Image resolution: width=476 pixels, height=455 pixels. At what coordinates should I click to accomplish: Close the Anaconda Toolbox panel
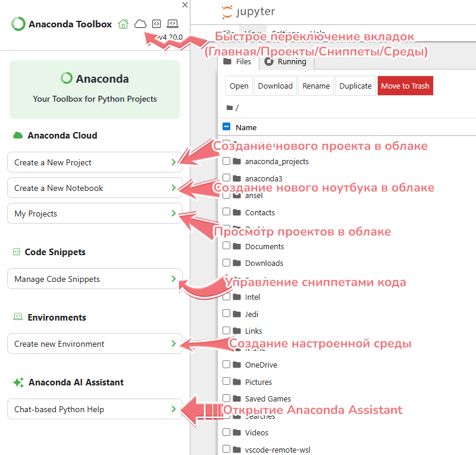185,5
